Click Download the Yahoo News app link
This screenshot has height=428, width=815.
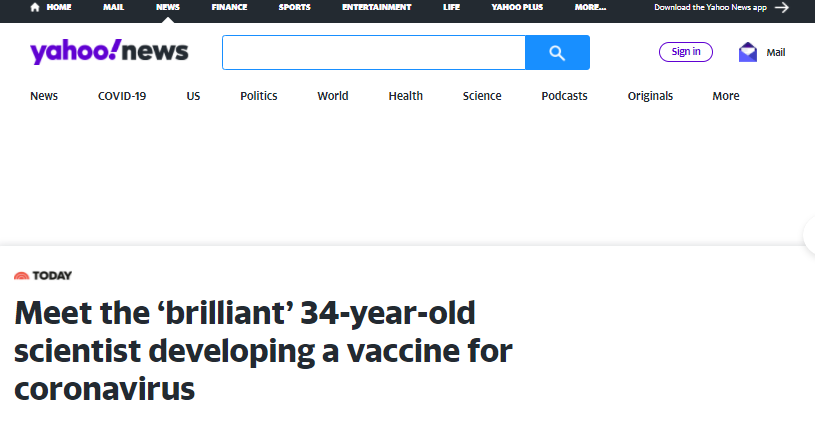click(x=711, y=7)
